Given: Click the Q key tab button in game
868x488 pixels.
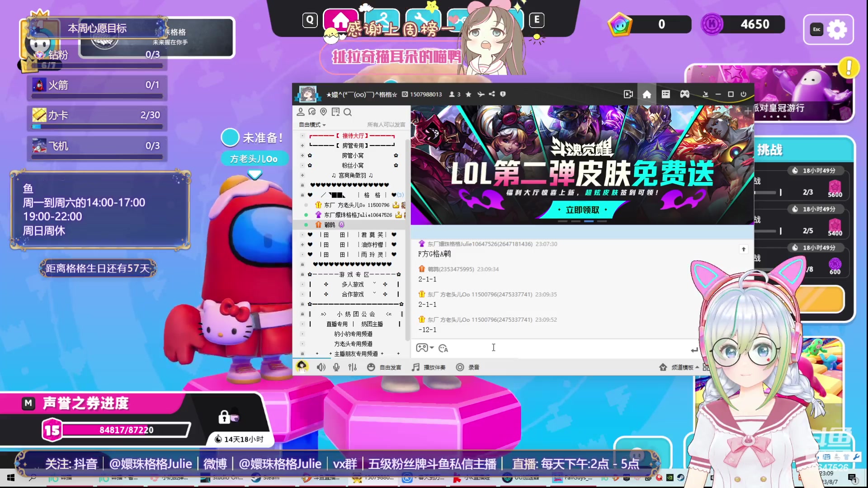Looking at the screenshot, I should click(310, 20).
